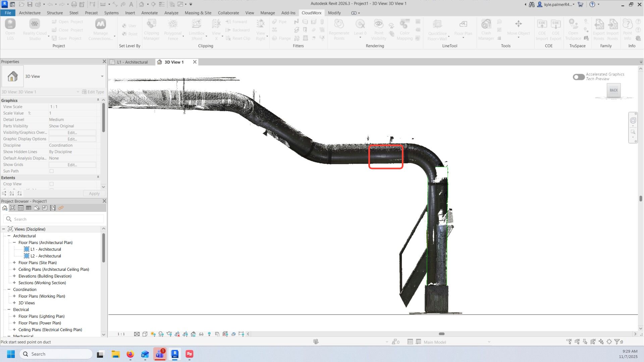Open Visual Style in view control bar
Screen dimensions: 644x362
(145, 334)
